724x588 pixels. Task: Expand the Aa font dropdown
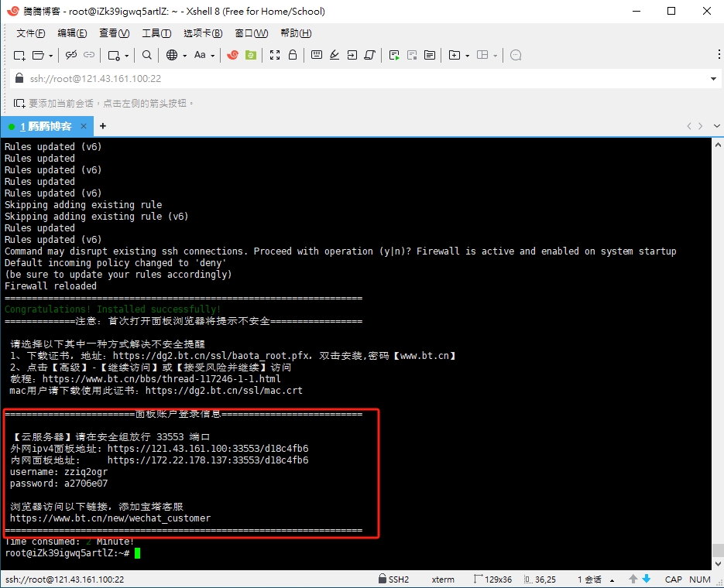[x=212, y=56]
